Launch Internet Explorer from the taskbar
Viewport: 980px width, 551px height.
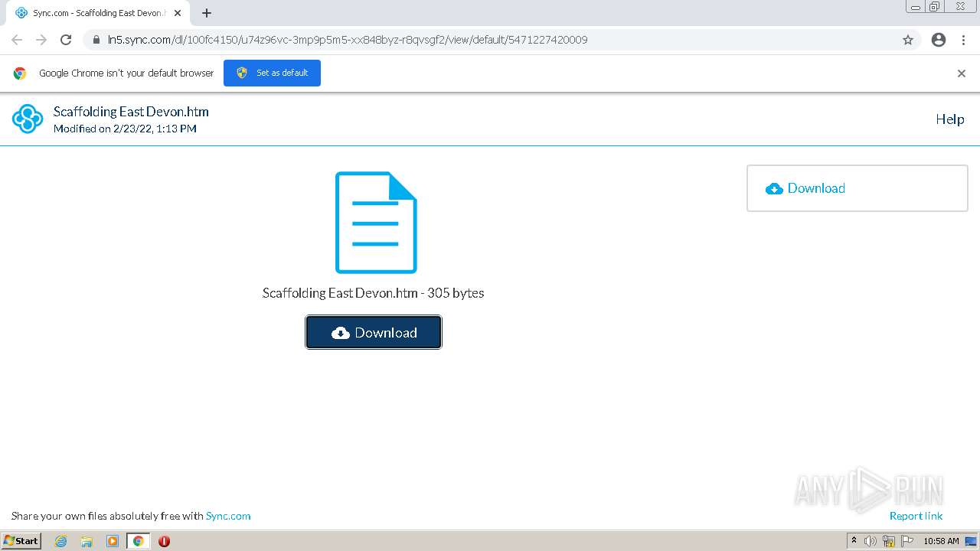61,541
